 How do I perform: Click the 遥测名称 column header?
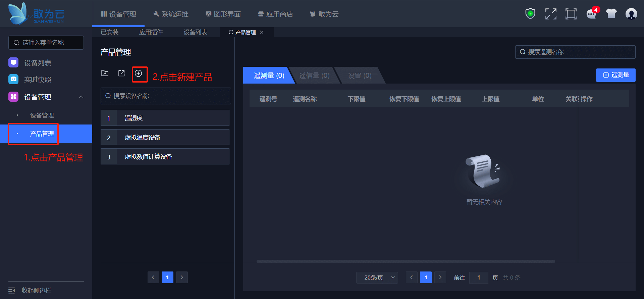305,99
